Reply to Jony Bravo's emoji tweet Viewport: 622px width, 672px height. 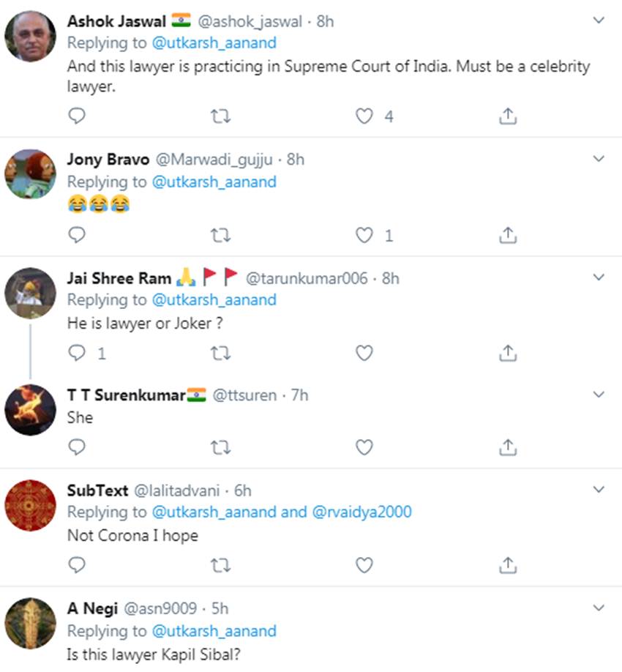coord(76,235)
